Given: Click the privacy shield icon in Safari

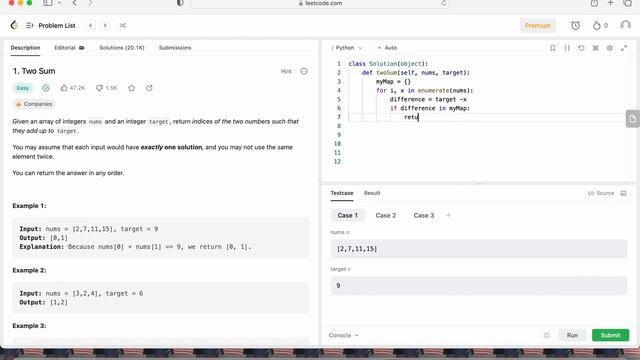Looking at the screenshot, I should (x=180, y=3).
